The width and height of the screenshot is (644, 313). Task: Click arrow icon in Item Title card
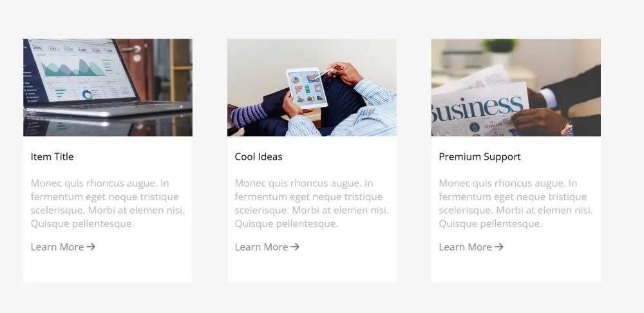tap(91, 247)
